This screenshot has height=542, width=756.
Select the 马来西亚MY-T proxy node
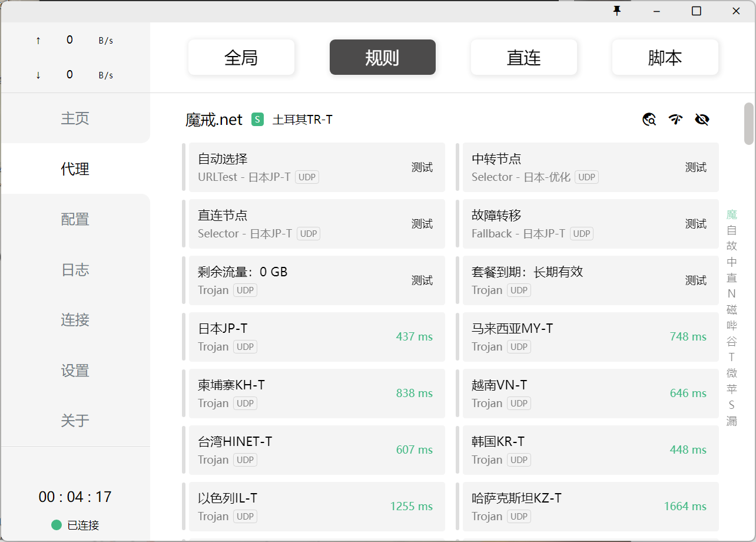click(x=591, y=337)
